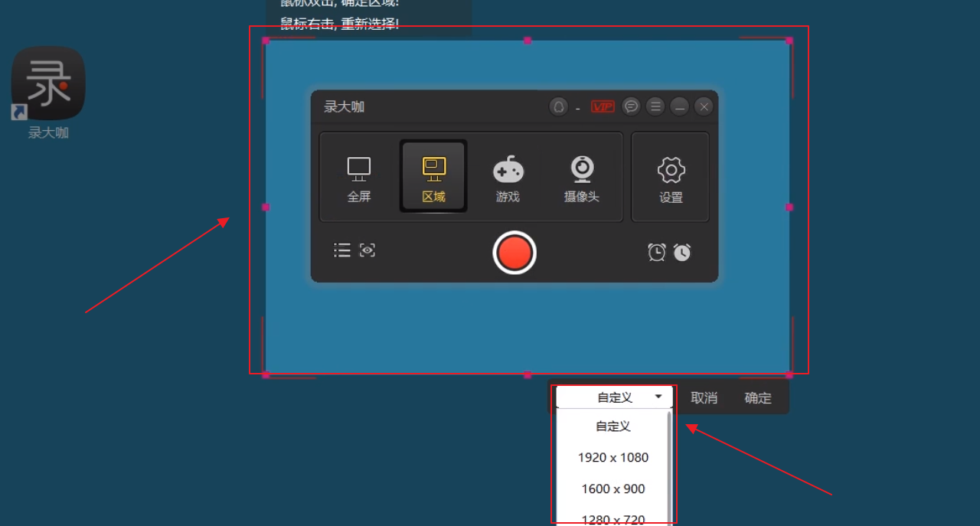Open the recordings list icon
This screenshot has width=980, height=526.
[341, 250]
